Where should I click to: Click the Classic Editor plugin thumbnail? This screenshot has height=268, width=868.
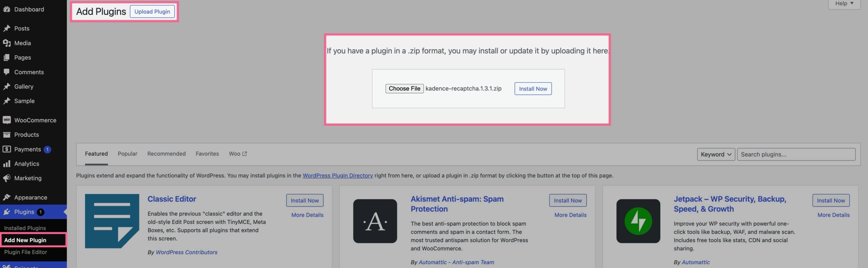[112, 221]
